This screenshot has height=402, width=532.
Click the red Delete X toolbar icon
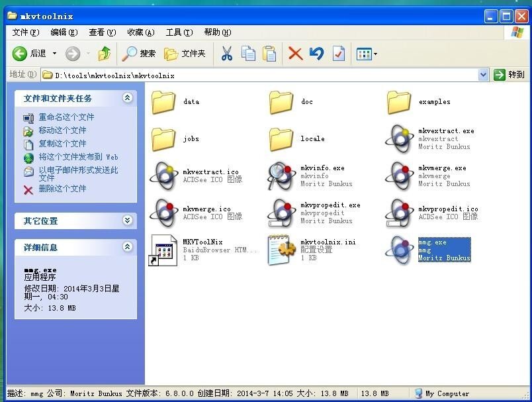coord(296,54)
